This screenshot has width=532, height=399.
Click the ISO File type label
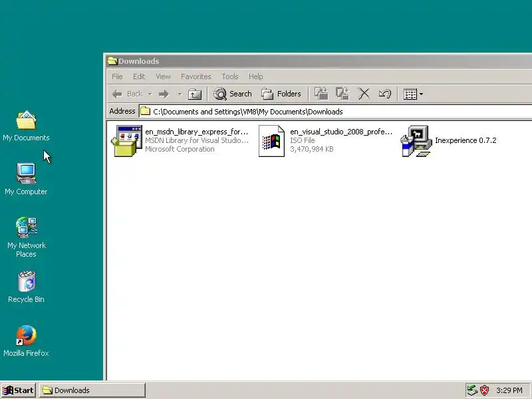[303, 140]
